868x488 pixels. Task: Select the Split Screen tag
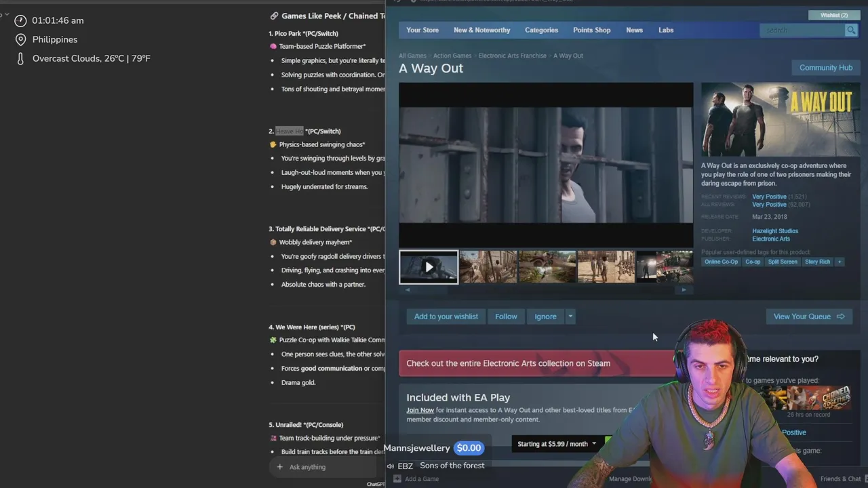click(783, 262)
